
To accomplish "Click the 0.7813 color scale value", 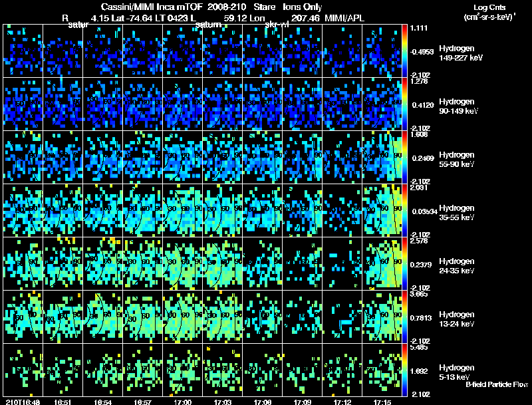I will (x=421, y=318).
